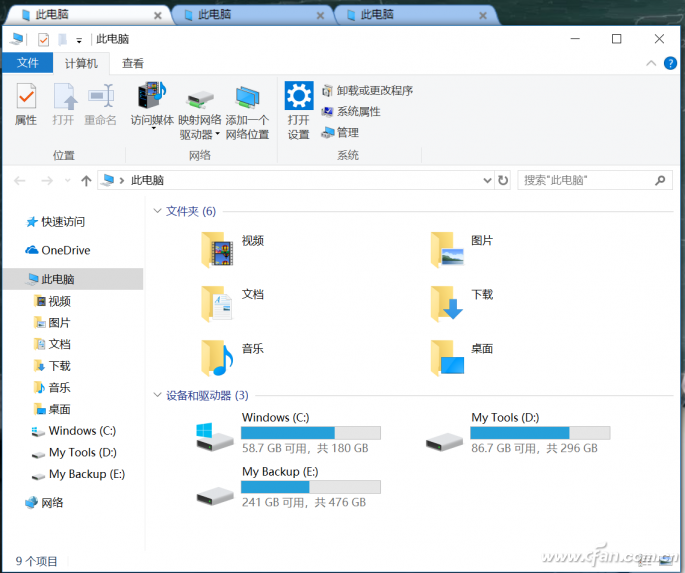The width and height of the screenshot is (685, 573).
Task: Select the 桌面 folder icon
Action: click(447, 357)
